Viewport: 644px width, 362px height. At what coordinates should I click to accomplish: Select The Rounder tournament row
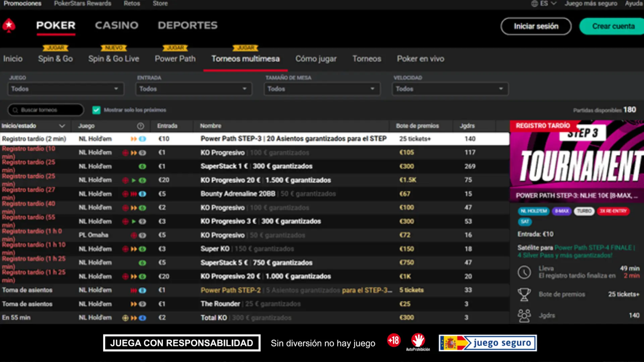pyautogui.click(x=220, y=304)
